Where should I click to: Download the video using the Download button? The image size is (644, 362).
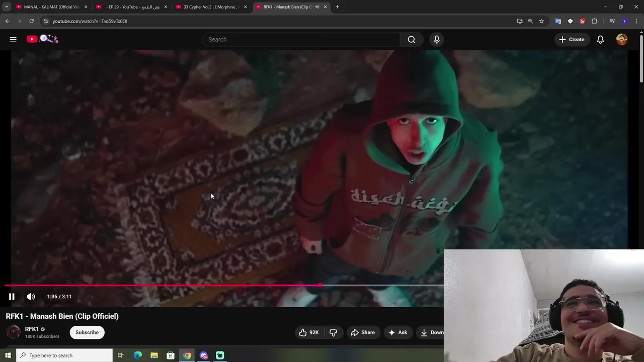pyautogui.click(x=432, y=332)
